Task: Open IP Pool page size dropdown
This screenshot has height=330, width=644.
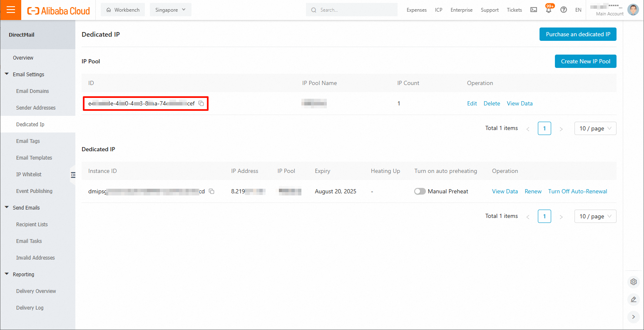Action: tap(595, 128)
